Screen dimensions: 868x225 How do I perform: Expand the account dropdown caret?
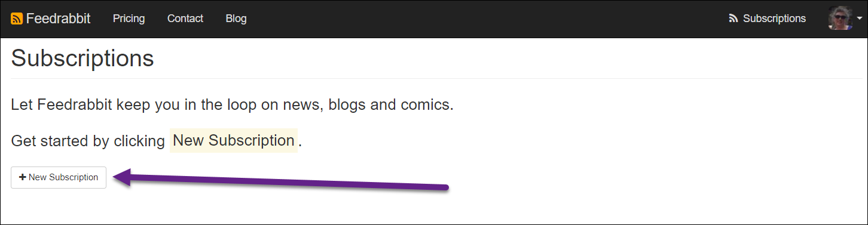[859, 19]
